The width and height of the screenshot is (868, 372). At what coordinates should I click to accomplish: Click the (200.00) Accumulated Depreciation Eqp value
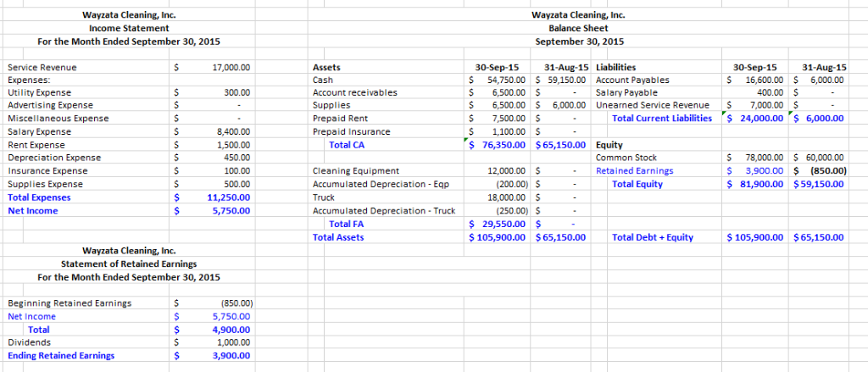click(510, 185)
